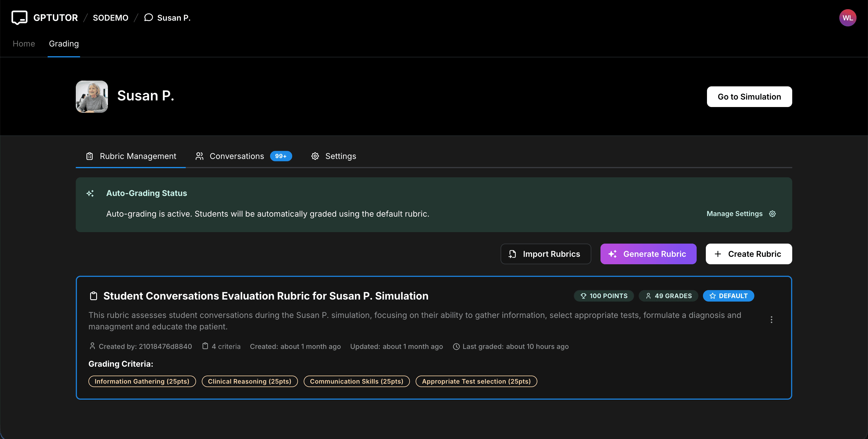Click the GPTUTOR chat logo icon
This screenshot has width=868, height=439.
click(x=19, y=18)
